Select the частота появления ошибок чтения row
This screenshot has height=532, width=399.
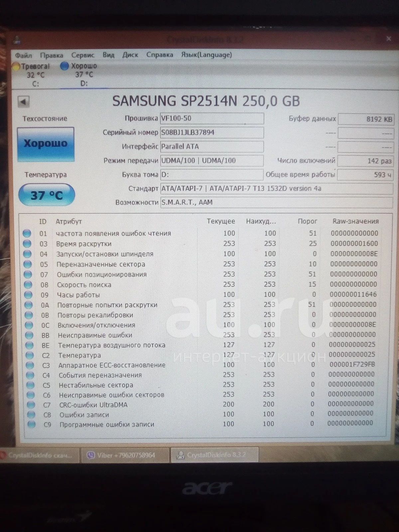[201, 233]
